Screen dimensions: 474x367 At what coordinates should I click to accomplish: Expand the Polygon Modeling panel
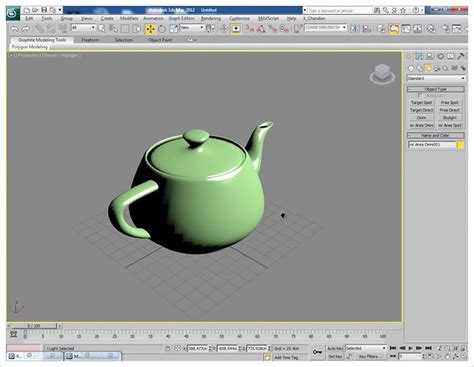[30, 47]
